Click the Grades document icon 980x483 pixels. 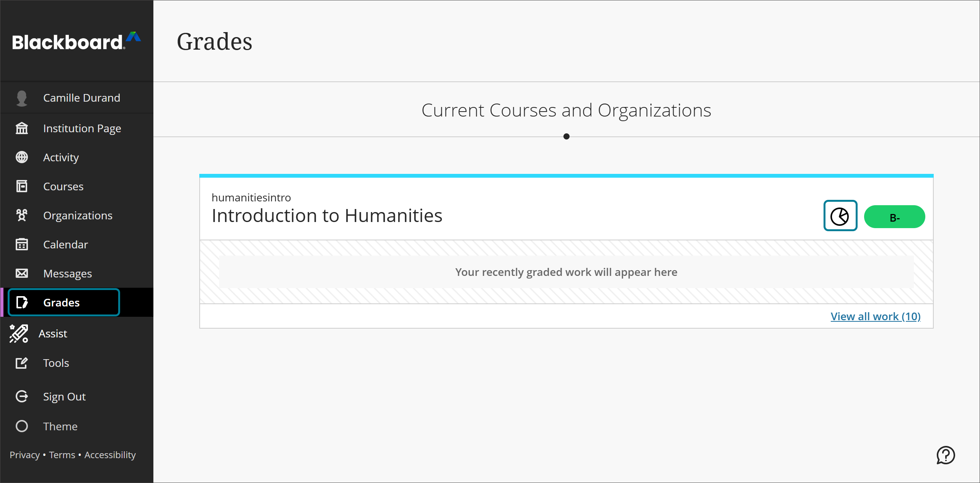(x=22, y=302)
